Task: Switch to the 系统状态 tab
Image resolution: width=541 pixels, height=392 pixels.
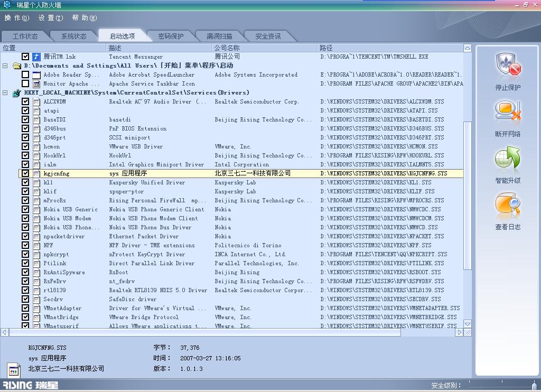Action: (73, 36)
